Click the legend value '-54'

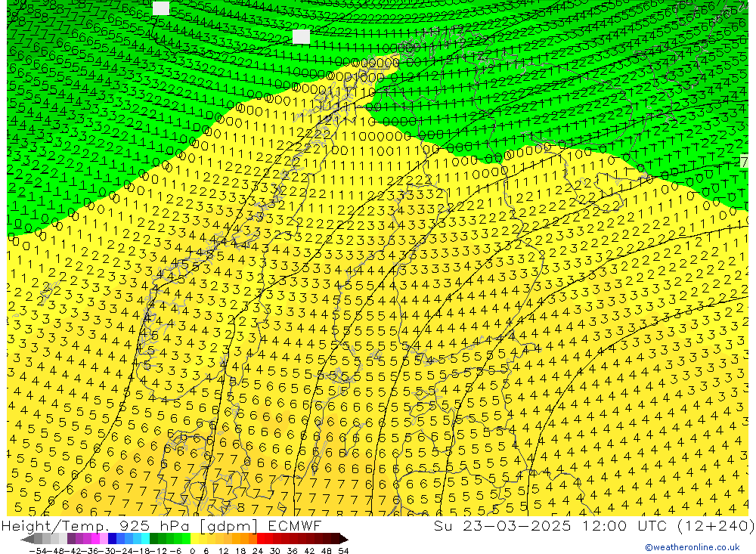38,551
